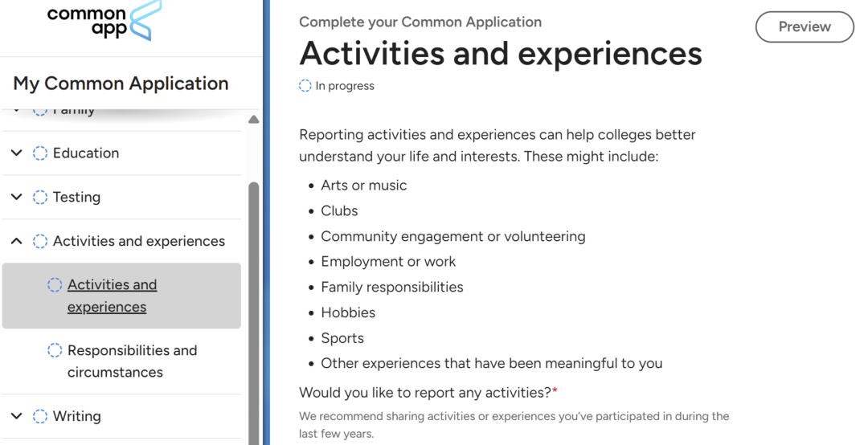Click progress circle beside Activities and experiences header

[x=40, y=241]
